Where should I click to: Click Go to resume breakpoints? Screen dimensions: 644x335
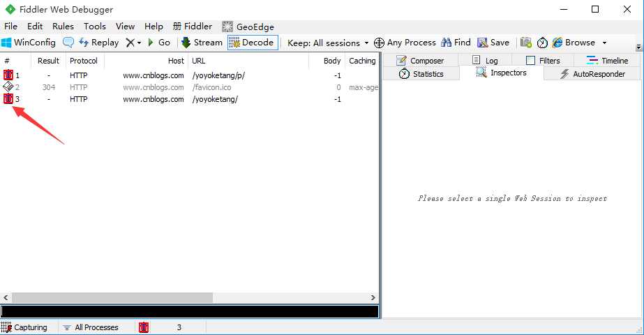click(159, 43)
